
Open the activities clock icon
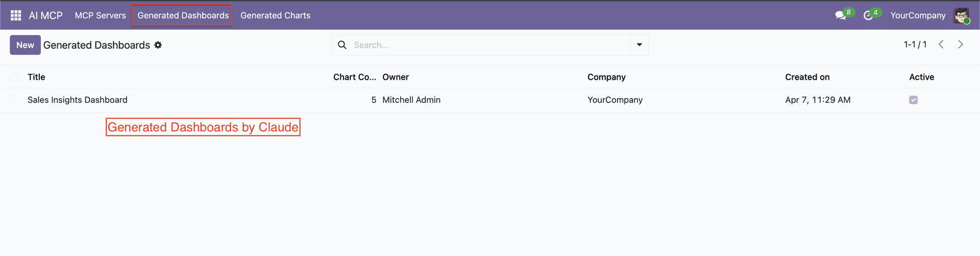pyautogui.click(x=868, y=15)
